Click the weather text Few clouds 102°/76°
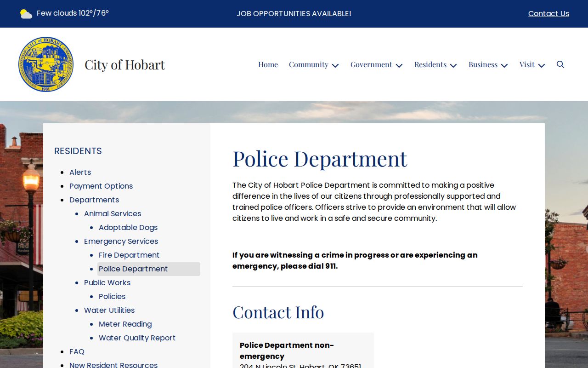The image size is (588, 368). click(x=73, y=13)
